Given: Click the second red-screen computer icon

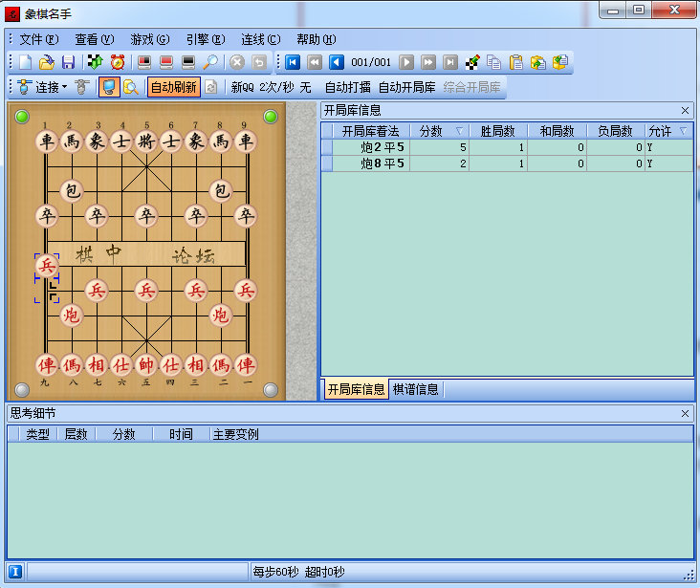Looking at the screenshot, I should point(166,62).
